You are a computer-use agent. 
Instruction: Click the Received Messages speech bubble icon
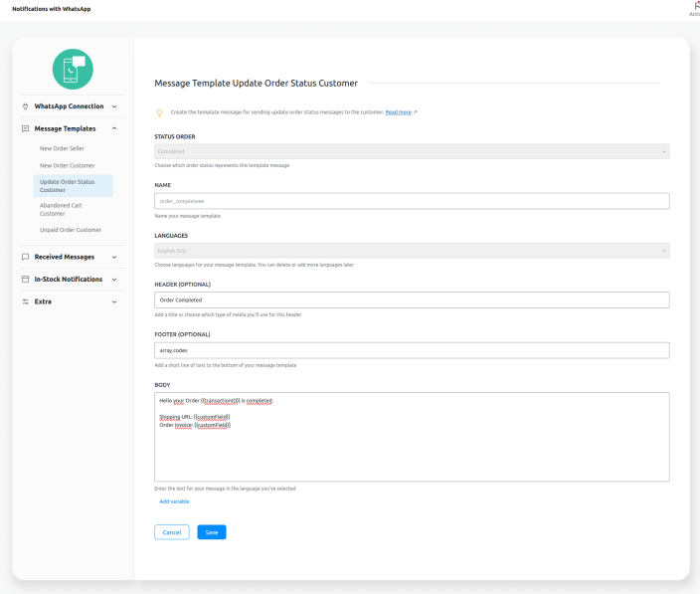tap(25, 257)
